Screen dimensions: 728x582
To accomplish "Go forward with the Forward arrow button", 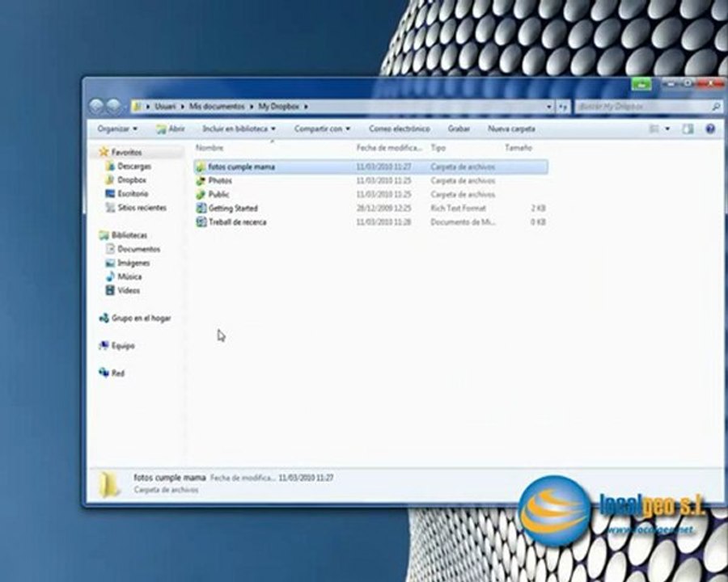I will [x=114, y=107].
